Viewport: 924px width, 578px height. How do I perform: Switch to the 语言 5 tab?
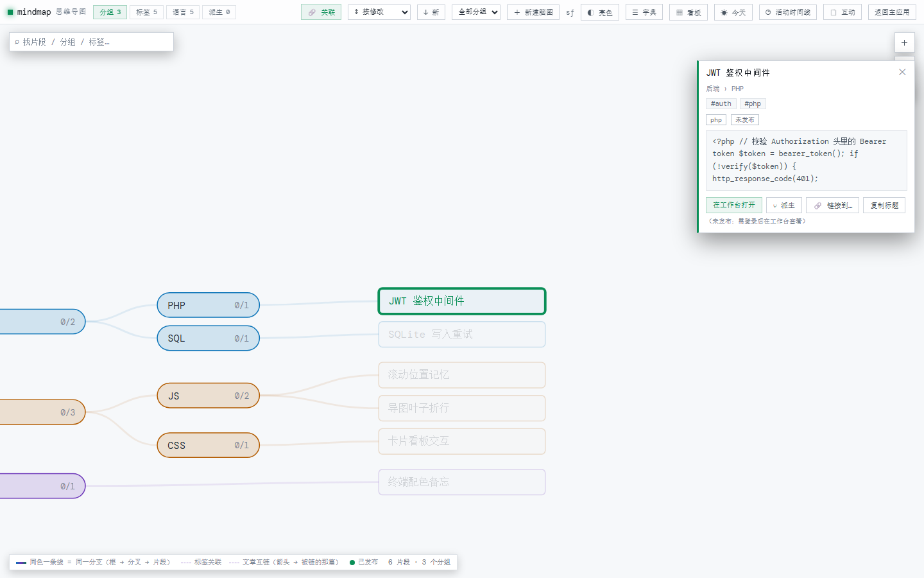click(x=183, y=12)
